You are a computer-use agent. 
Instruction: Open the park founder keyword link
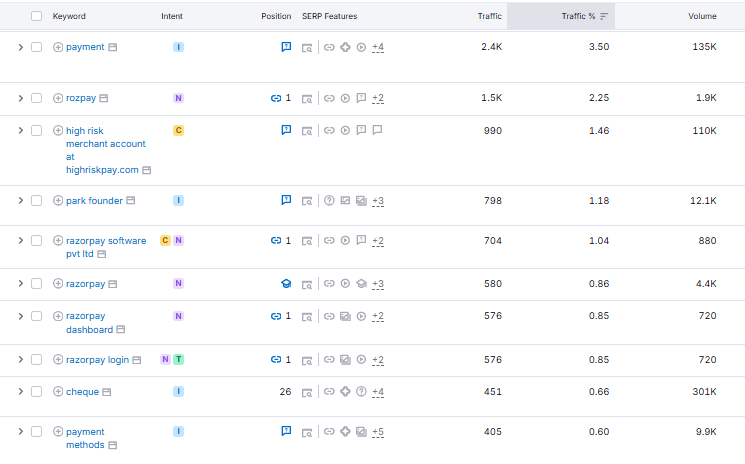(x=94, y=201)
